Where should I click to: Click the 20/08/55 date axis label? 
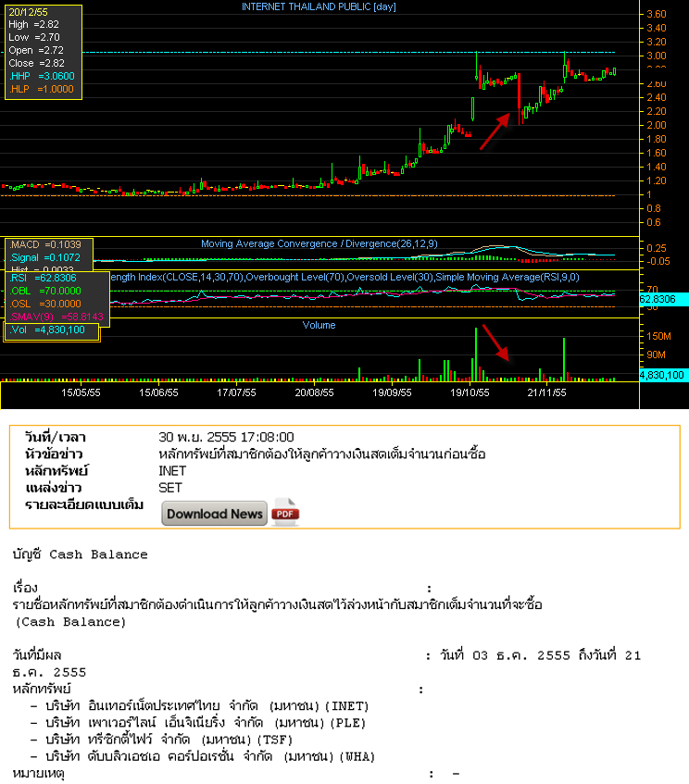coord(314,392)
